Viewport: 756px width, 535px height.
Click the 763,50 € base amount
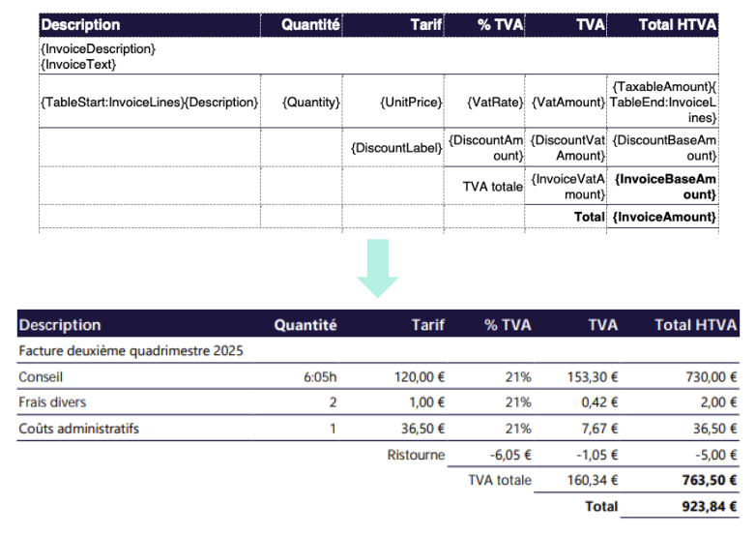point(710,480)
